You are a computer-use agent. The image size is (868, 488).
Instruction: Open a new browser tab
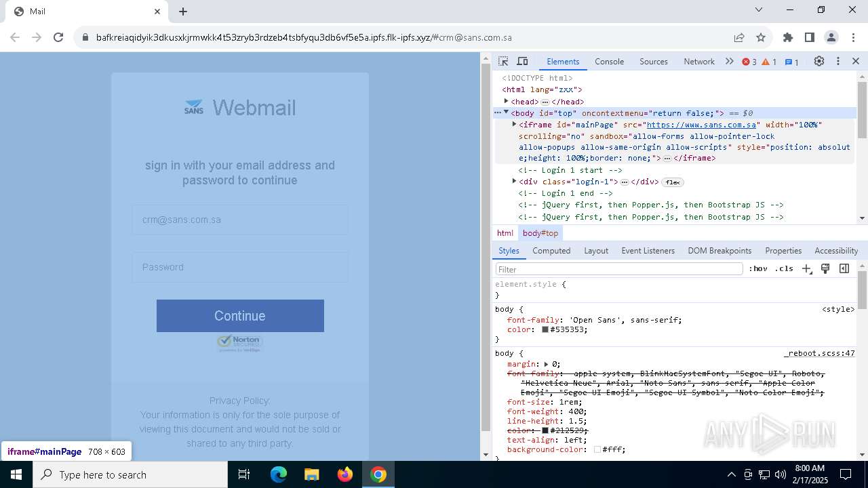click(x=183, y=12)
